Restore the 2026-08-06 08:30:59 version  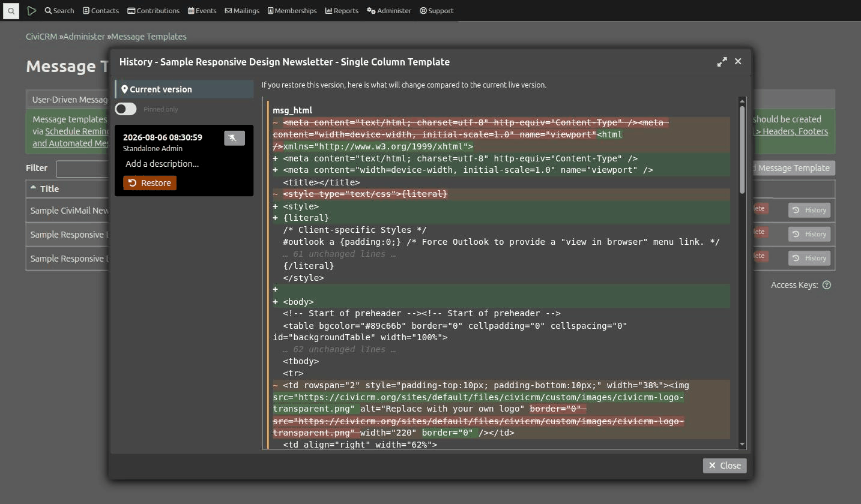click(x=150, y=183)
